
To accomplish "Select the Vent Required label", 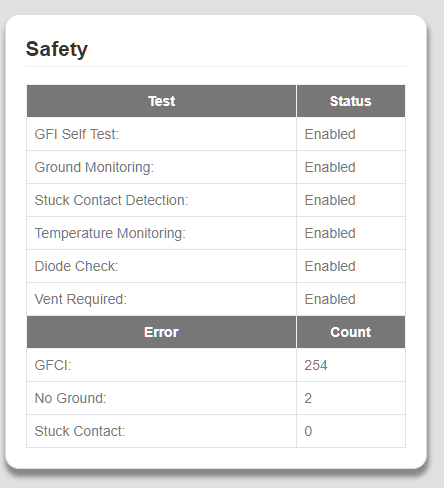I will point(81,299).
